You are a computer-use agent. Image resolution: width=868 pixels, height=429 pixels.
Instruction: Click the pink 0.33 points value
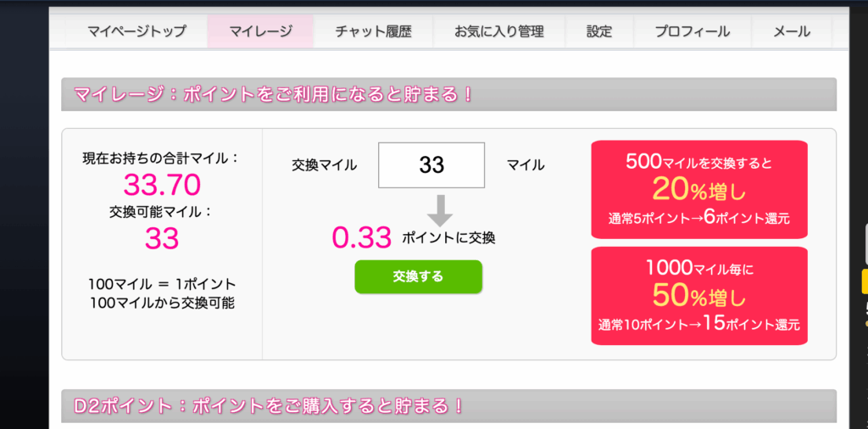tap(362, 237)
